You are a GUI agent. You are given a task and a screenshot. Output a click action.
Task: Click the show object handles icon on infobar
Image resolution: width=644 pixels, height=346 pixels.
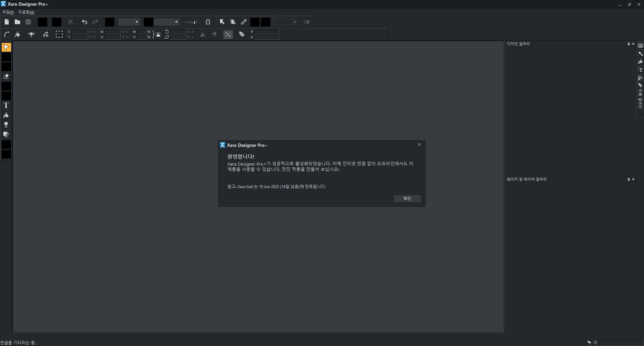32,34
